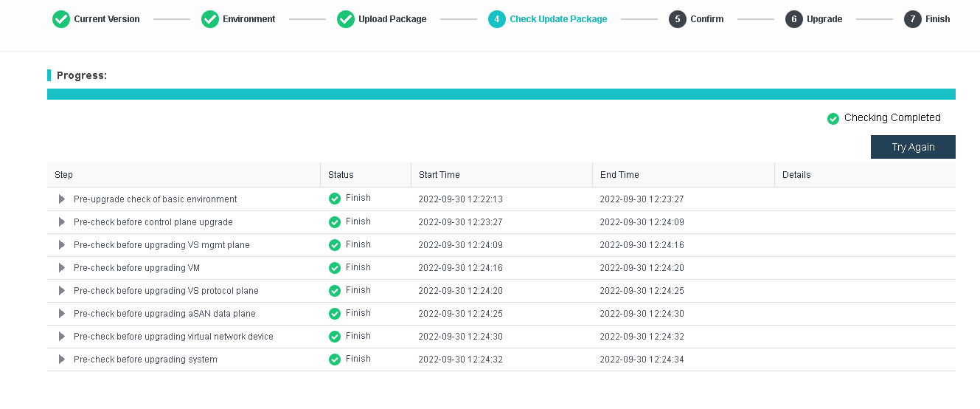The image size is (980, 409).
Task: Expand Pre-check before upgrading VM row
Action: pyautogui.click(x=62, y=268)
